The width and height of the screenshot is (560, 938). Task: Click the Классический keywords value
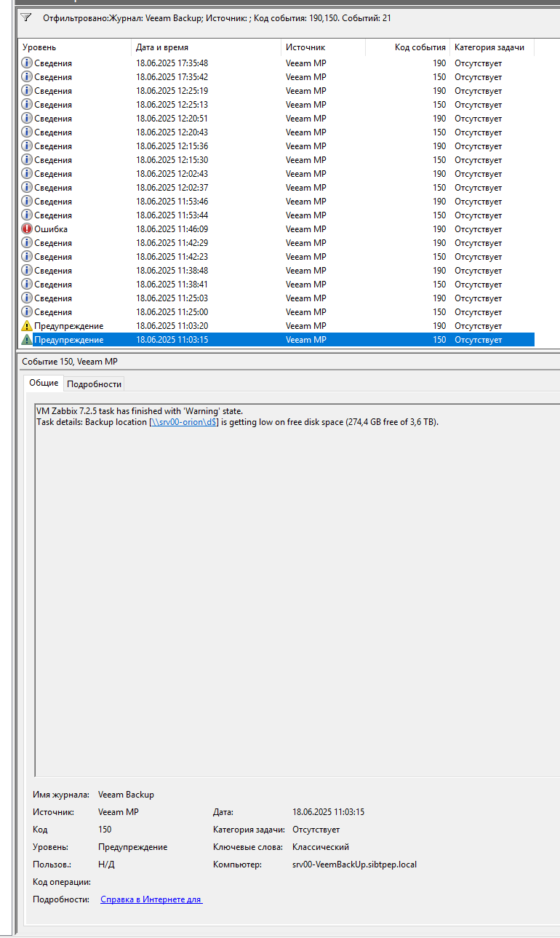pos(321,847)
